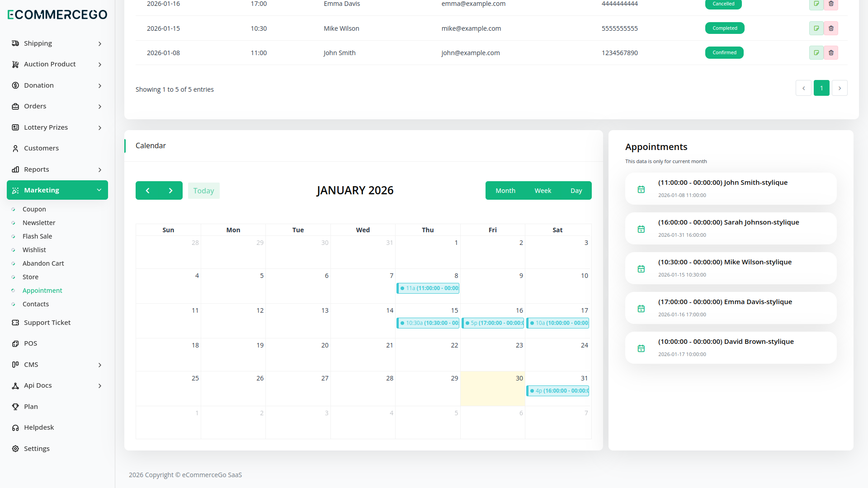Delete Mike Wilson's appointment row
This screenshot has height=488, width=868.
click(x=831, y=28)
